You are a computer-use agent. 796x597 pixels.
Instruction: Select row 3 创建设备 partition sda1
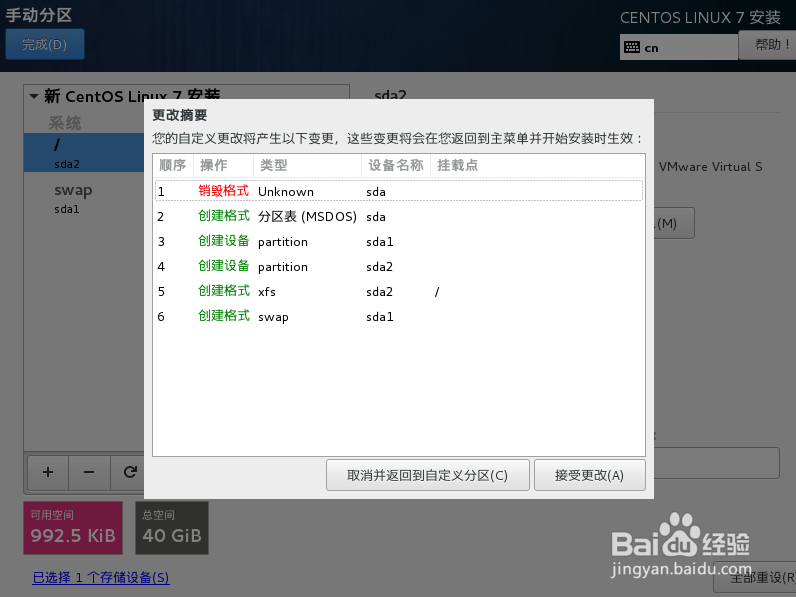pos(399,241)
